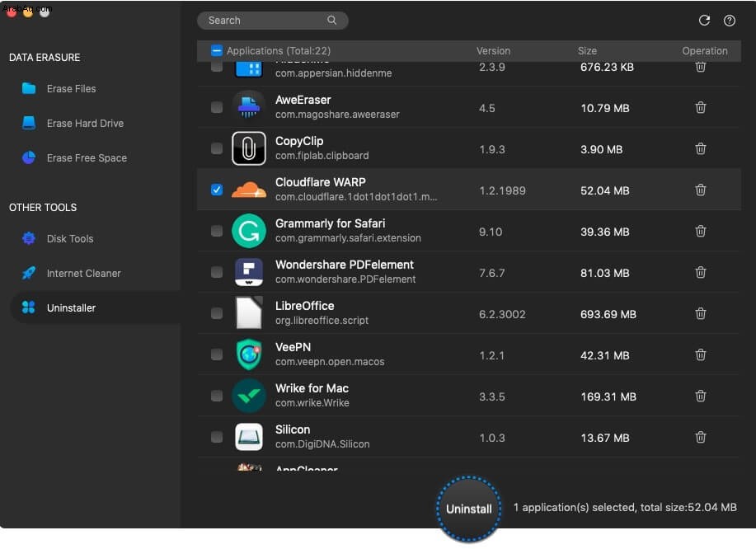The image size is (756, 549).
Task: Check the CopyClip checkbox
Action: point(217,148)
